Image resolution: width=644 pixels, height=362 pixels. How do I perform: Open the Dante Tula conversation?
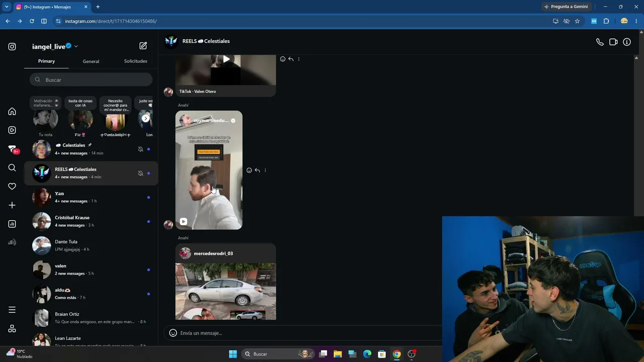click(91, 246)
